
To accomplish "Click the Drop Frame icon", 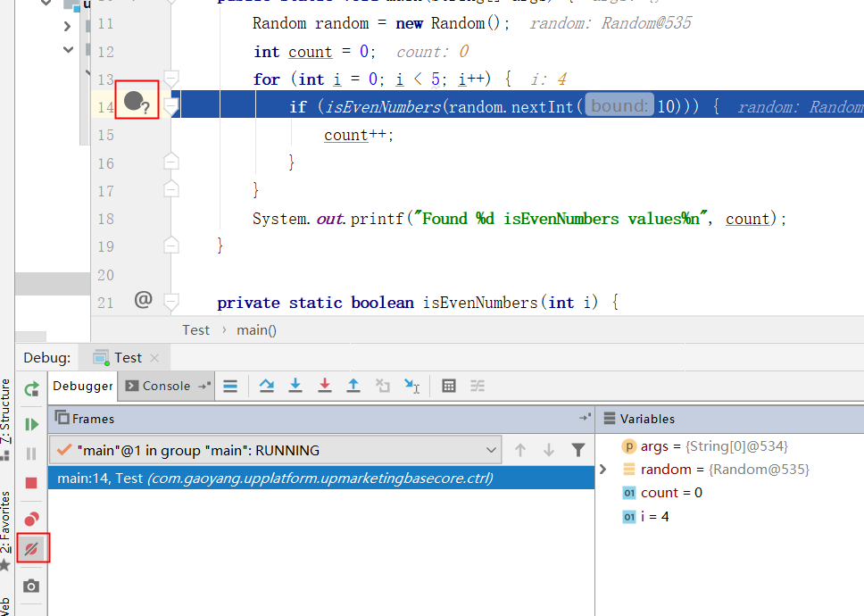I will point(382,386).
